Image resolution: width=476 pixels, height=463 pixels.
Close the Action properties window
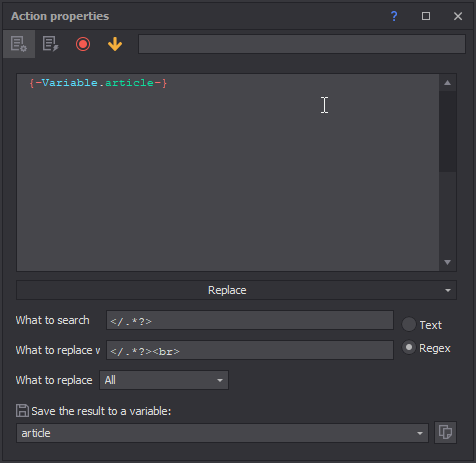tap(458, 16)
